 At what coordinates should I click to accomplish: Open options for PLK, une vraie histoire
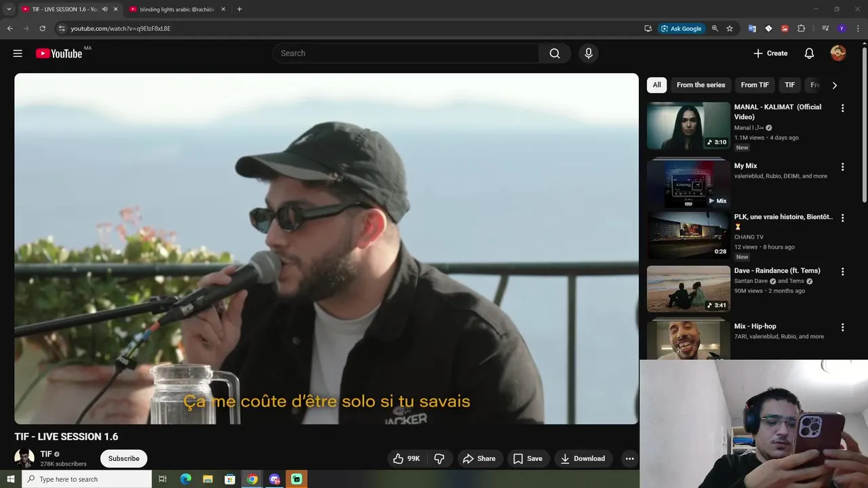click(x=843, y=218)
